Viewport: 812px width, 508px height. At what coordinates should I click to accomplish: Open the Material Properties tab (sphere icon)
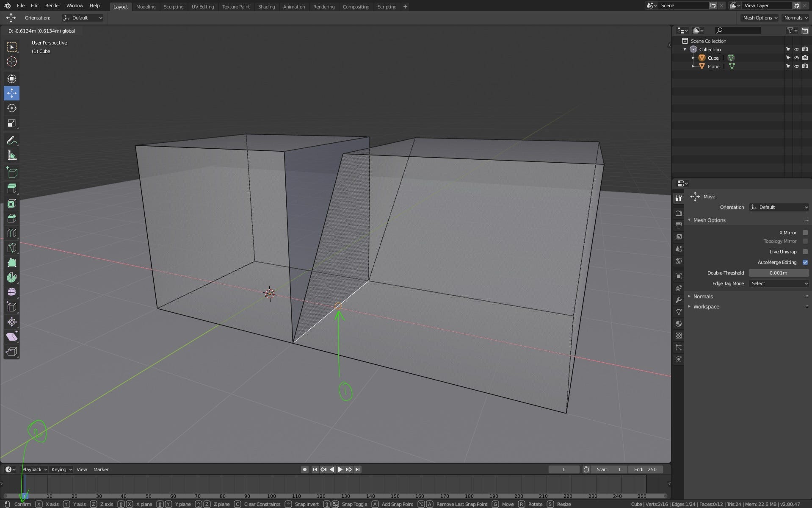[x=679, y=323]
